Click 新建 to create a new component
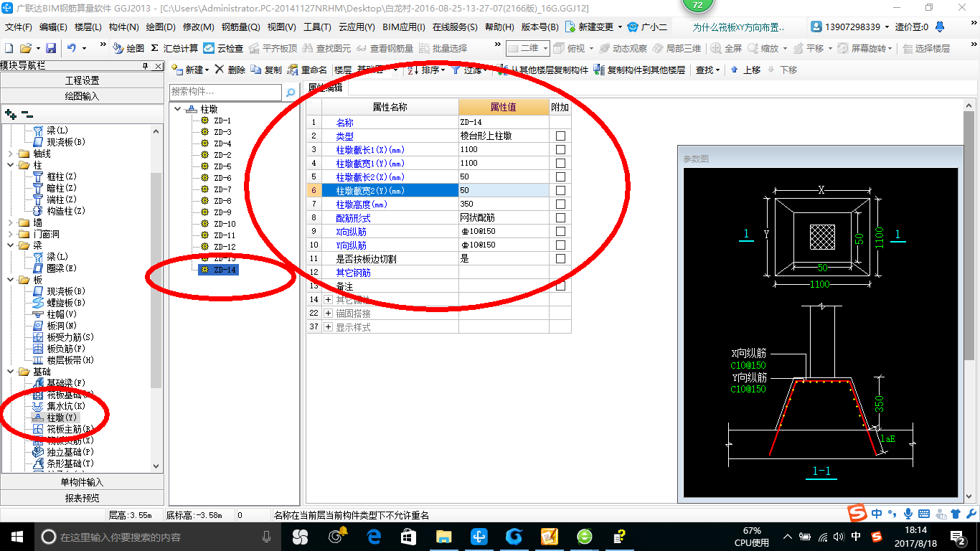 [x=190, y=70]
